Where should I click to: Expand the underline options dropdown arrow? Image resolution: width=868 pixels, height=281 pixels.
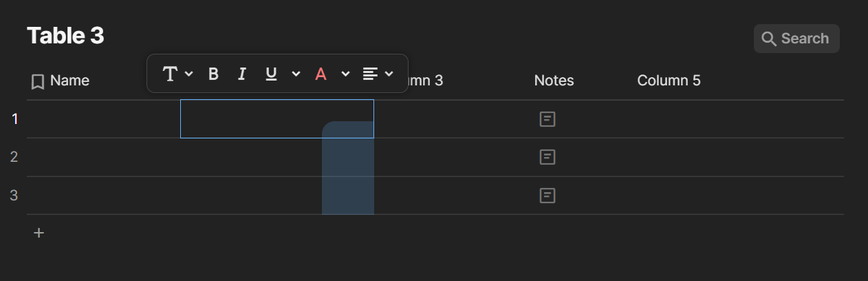[x=296, y=74]
